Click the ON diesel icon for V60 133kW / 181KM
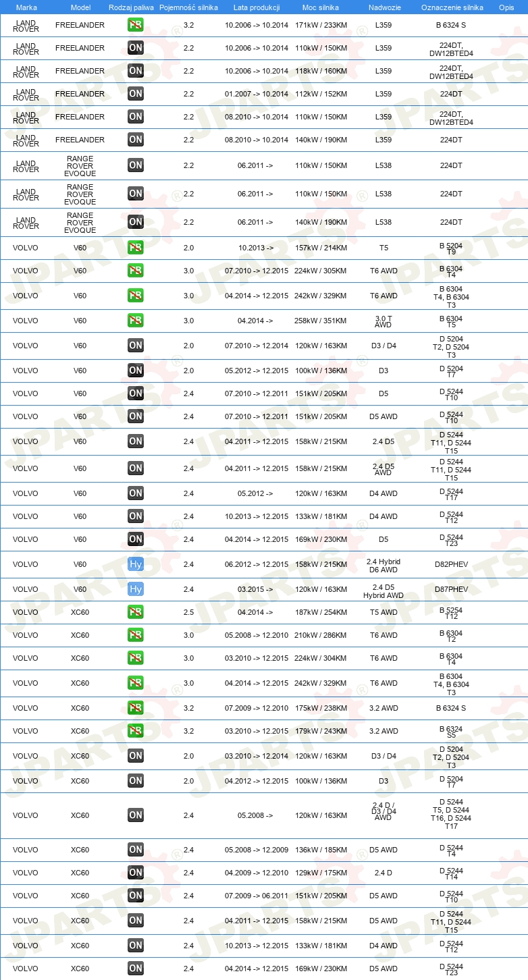The width and height of the screenshot is (528, 980). click(x=136, y=516)
